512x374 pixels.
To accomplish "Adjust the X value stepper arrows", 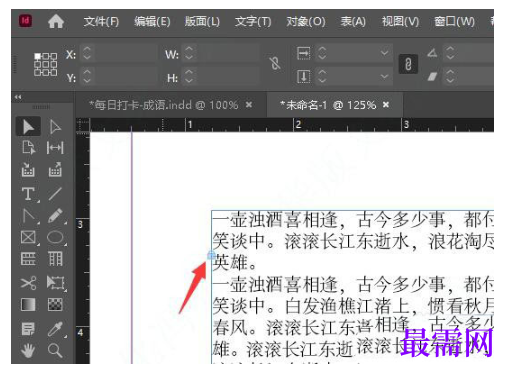I will tap(87, 53).
